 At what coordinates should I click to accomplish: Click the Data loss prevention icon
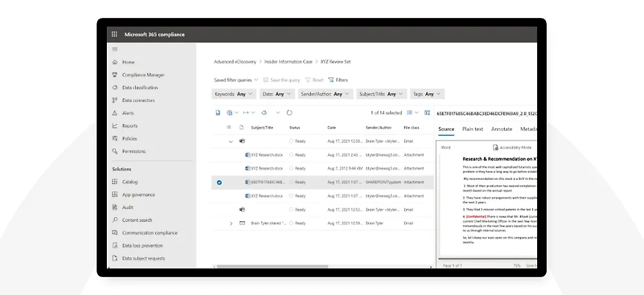tap(114, 245)
